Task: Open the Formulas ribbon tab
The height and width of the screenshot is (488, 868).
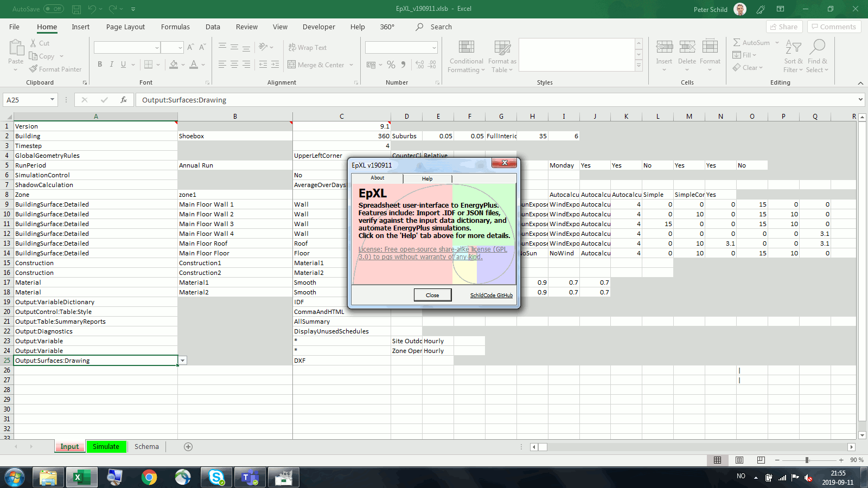Action: [175, 27]
